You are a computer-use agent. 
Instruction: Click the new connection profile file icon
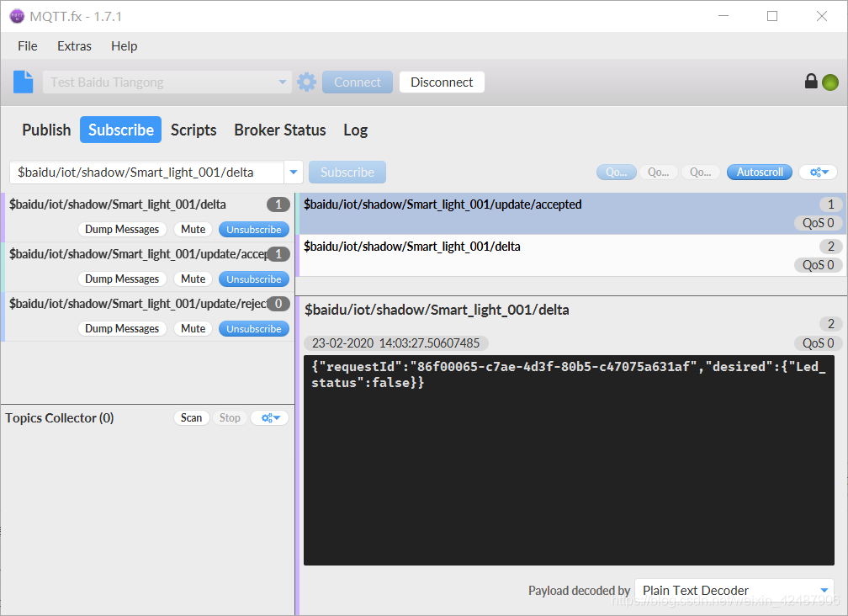[24, 82]
